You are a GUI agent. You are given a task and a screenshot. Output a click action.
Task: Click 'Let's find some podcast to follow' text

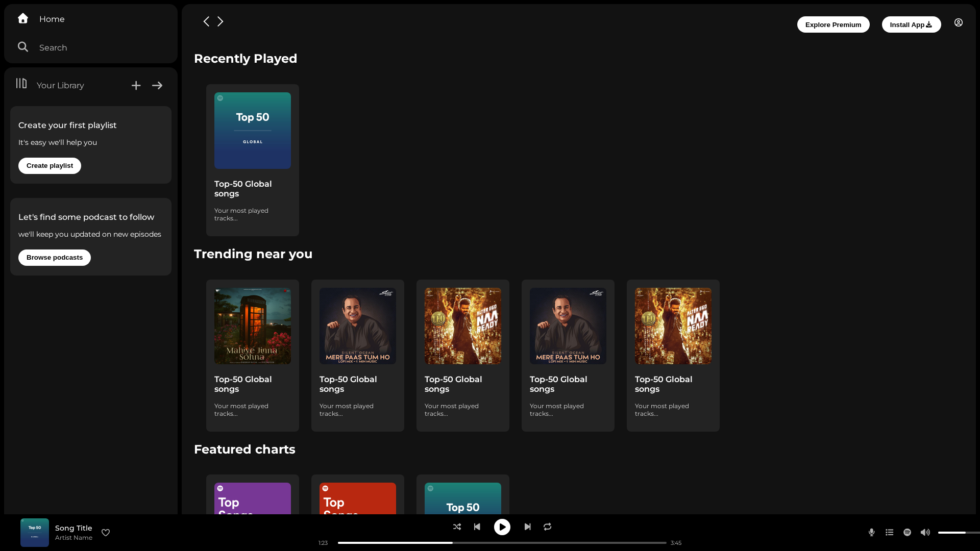click(86, 217)
